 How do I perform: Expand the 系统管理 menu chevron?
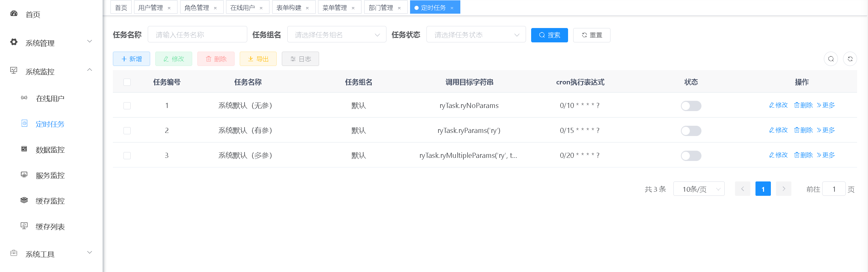tap(90, 41)
